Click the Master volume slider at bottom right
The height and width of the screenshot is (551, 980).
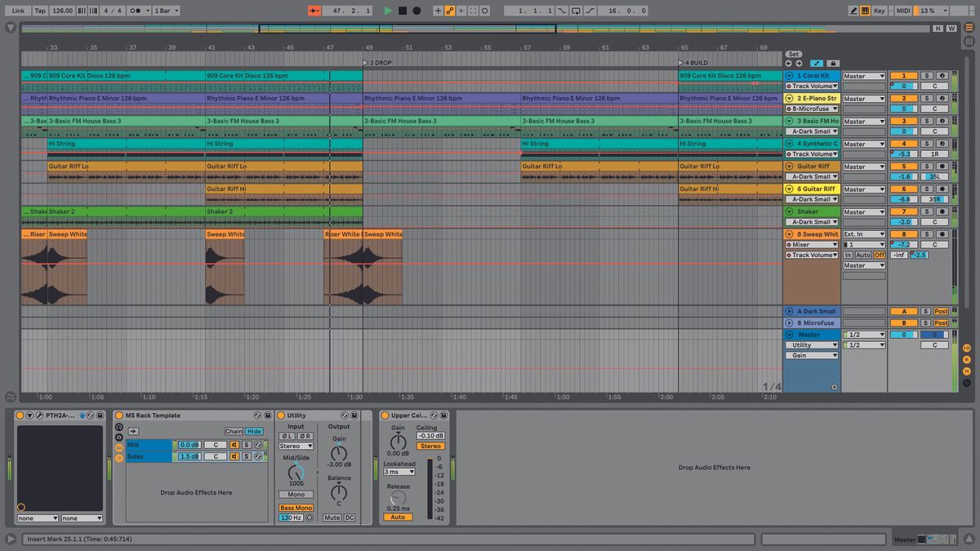pyautogui.click(x=931, y=539)
